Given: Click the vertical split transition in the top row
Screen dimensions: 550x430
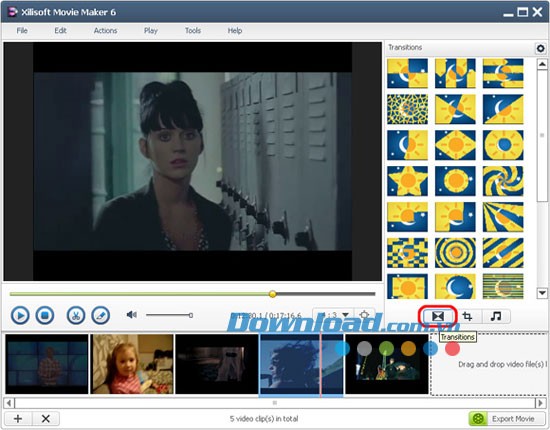Looking at the screenshot, I should [x=455, y=73].
